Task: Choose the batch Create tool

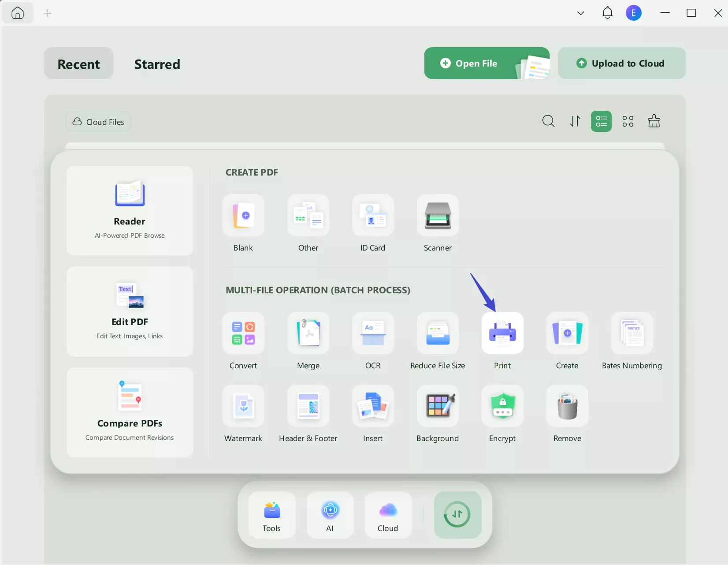Action: click(567, 333)
